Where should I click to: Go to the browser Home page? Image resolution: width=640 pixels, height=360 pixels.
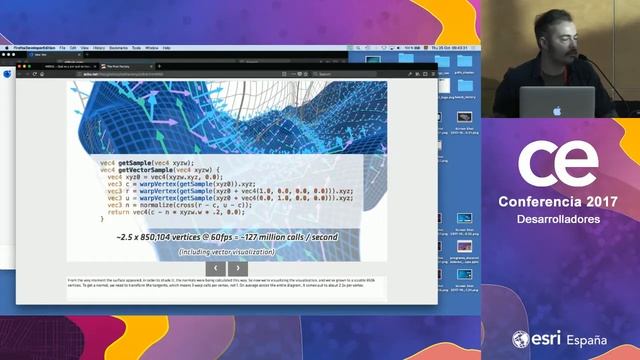(x=42, y=74)
